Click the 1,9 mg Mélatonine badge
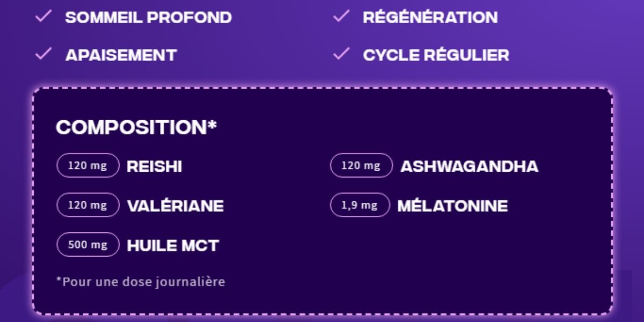Image resolution: width=644 pixels, height=322 pixels. (360, 205)
